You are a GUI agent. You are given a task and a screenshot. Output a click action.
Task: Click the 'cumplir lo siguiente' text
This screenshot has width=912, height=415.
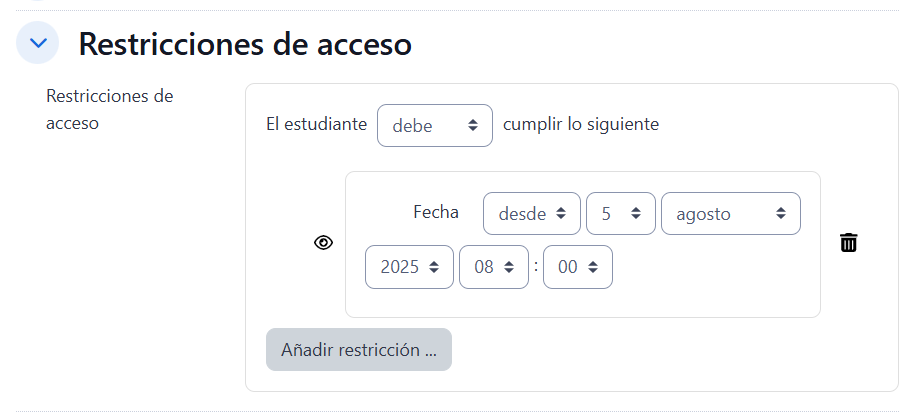coord(581,125)
